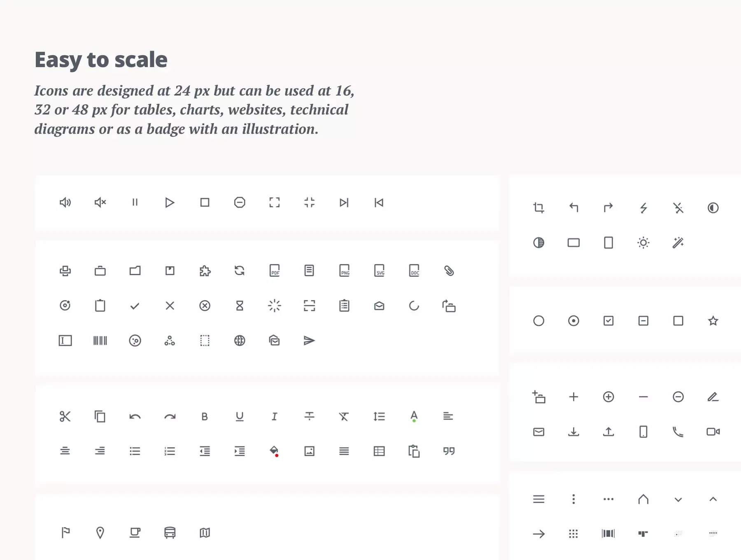
Task: Select the magic wand icon
Action: pos(678,243)
